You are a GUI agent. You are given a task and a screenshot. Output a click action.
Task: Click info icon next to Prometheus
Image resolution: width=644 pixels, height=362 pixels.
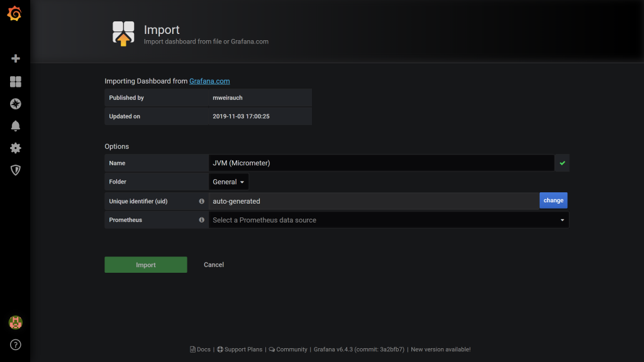[201, 220]
